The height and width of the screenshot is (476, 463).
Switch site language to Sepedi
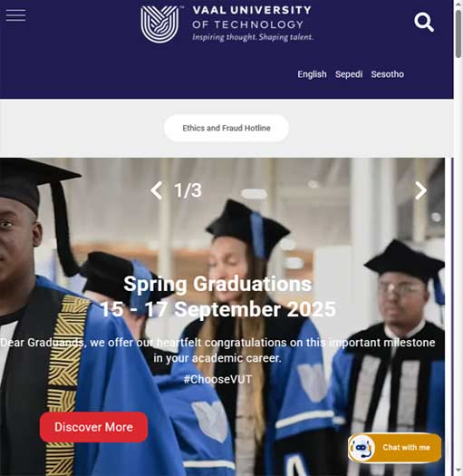(349, 74)
